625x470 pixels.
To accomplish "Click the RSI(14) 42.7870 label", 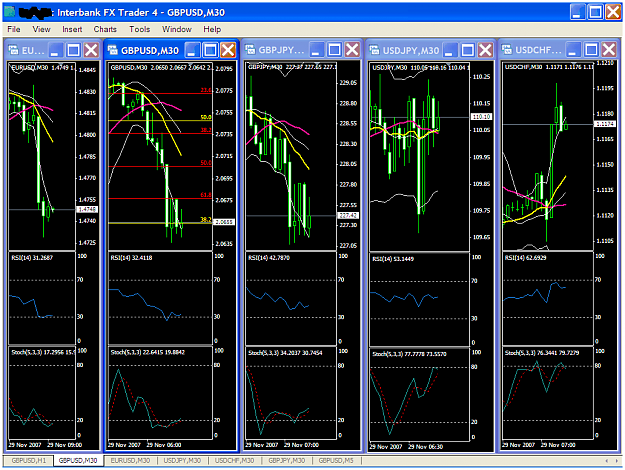I will point(269,258).
